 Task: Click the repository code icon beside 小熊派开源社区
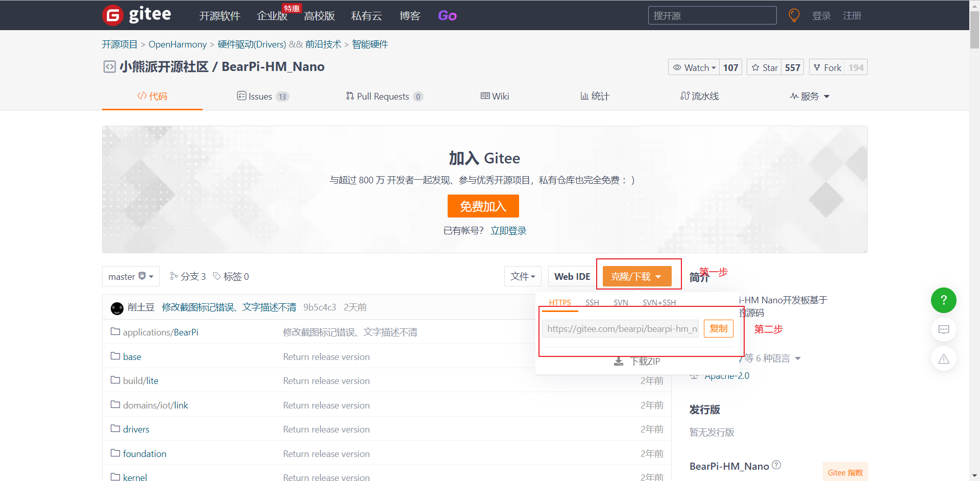pyautogui.click(x=109, y=67)
